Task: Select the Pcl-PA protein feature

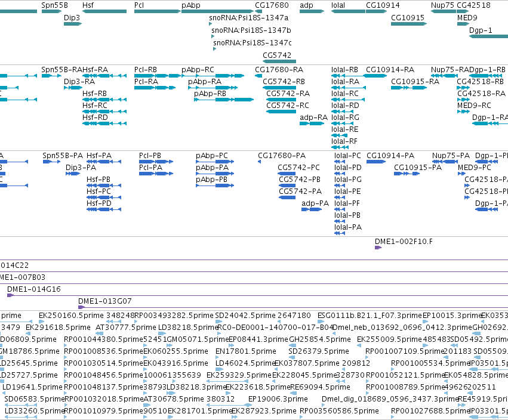Action: tap(156, 174)
